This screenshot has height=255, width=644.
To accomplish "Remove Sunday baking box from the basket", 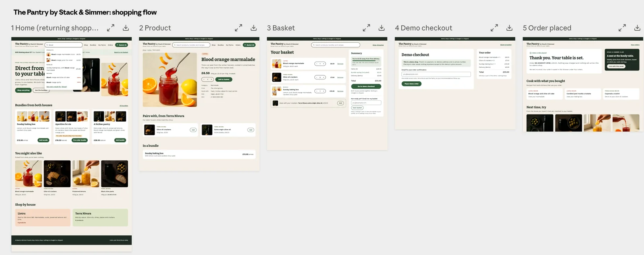I will 341,91.
